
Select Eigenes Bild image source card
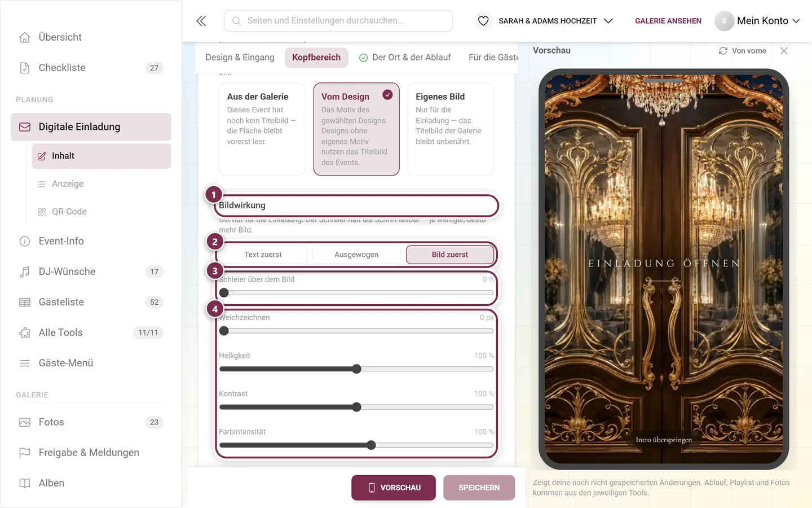451,129
